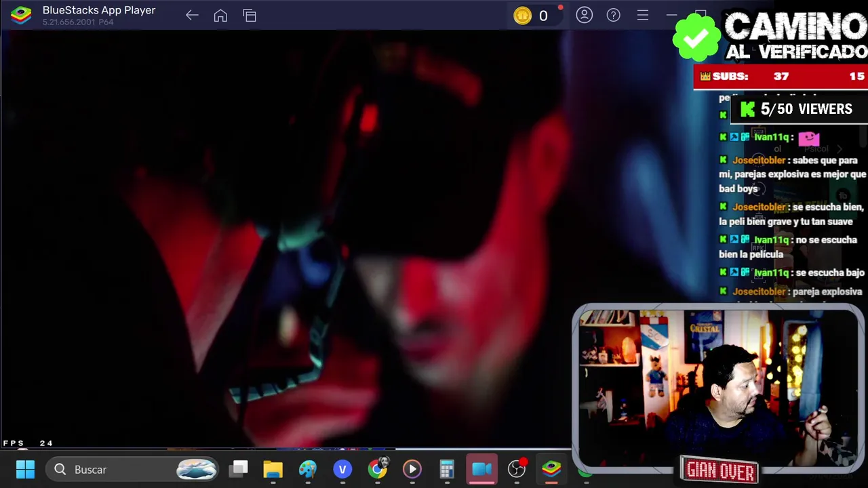Screen dimensions: 868x488
Task: Click Ivan11q in the 'no se escucha' message
Action: [x=771, y=240]
